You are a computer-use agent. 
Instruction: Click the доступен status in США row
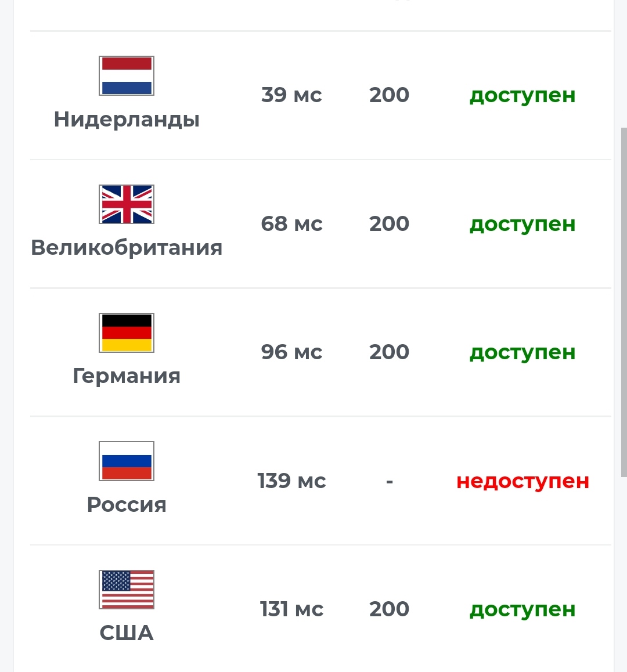522,609
